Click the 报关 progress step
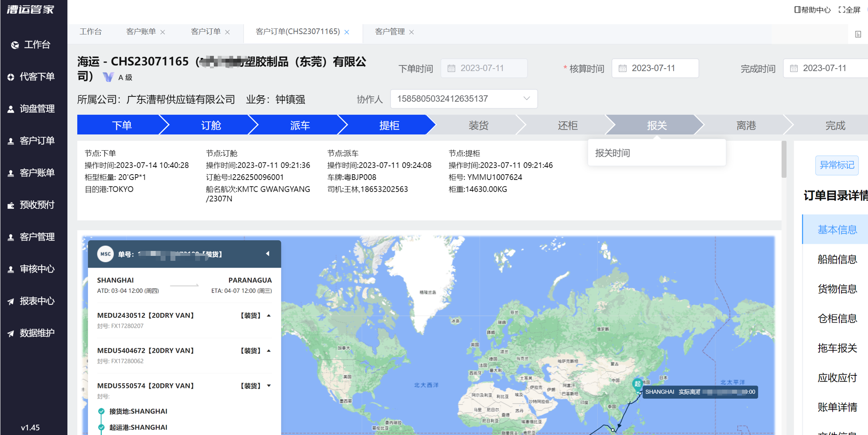The height and width of the screenshot is (435, 868). pyautogui.click(x=657, y=125)
